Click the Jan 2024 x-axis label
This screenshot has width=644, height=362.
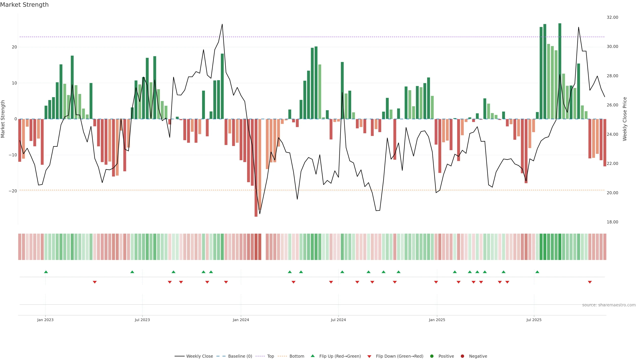point(241,320)
